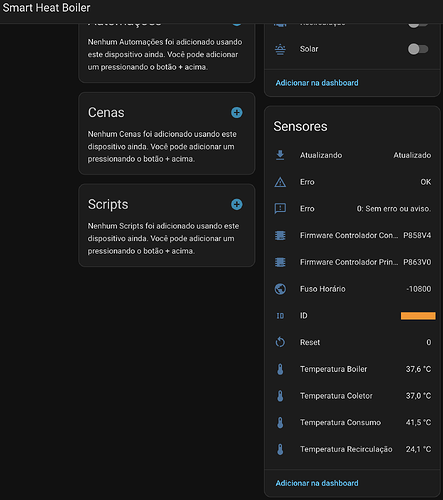Open Temperatura Recirculação sensor entry
The width and height of the screenshot is (443, 500).
(353, 449)
